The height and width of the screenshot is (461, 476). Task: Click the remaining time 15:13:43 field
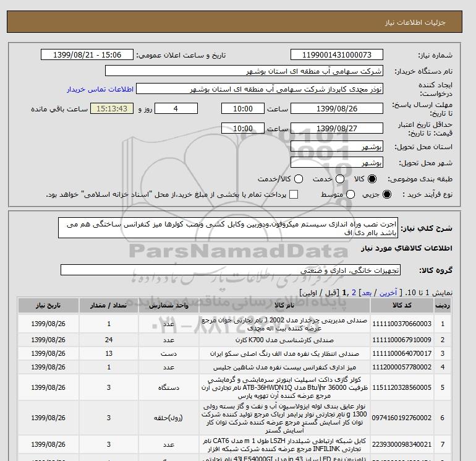click(112, 108)
